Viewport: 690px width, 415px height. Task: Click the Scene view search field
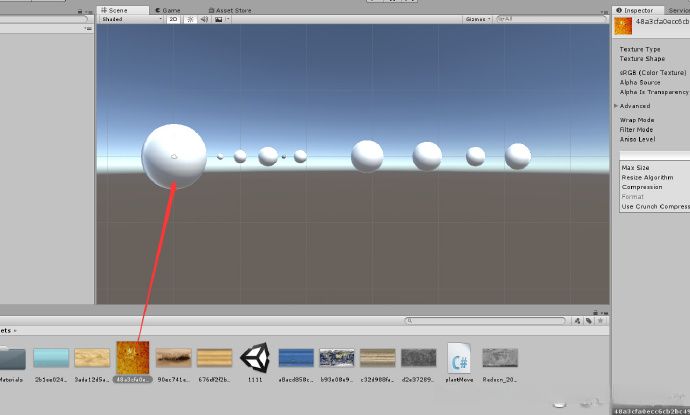tap(550, 19)
